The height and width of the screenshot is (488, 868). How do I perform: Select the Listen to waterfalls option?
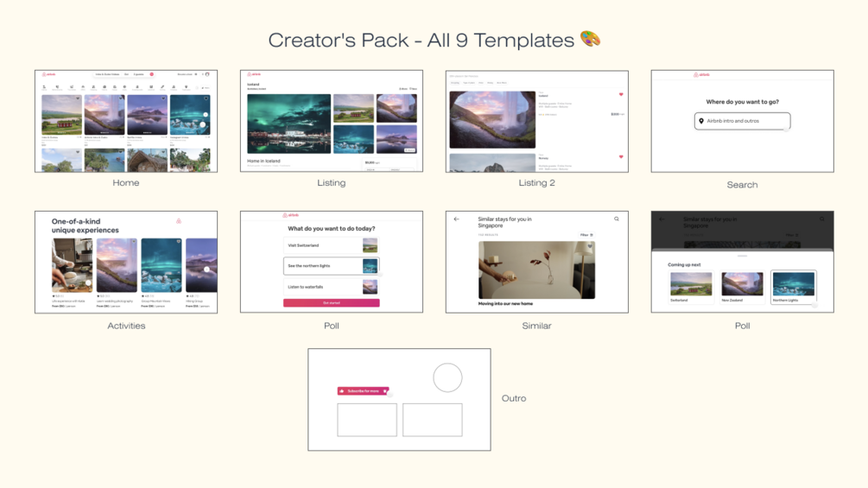point(331,287)
